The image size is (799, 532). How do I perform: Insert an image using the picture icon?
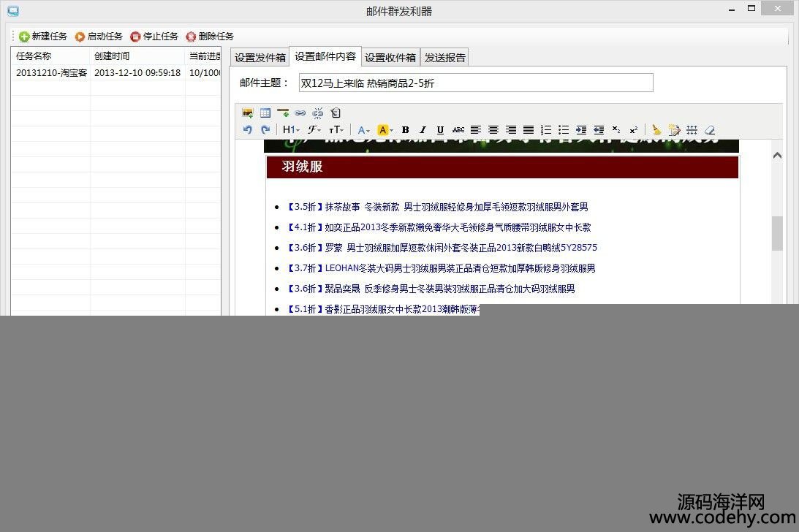tap(248, 113)
